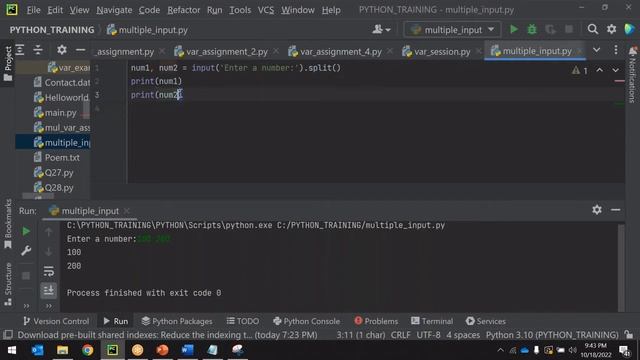The height and width of the screenshot is (360, 640).
Task: Click the Project panel horizontal scrollbar
Action: tap(38, 196)
